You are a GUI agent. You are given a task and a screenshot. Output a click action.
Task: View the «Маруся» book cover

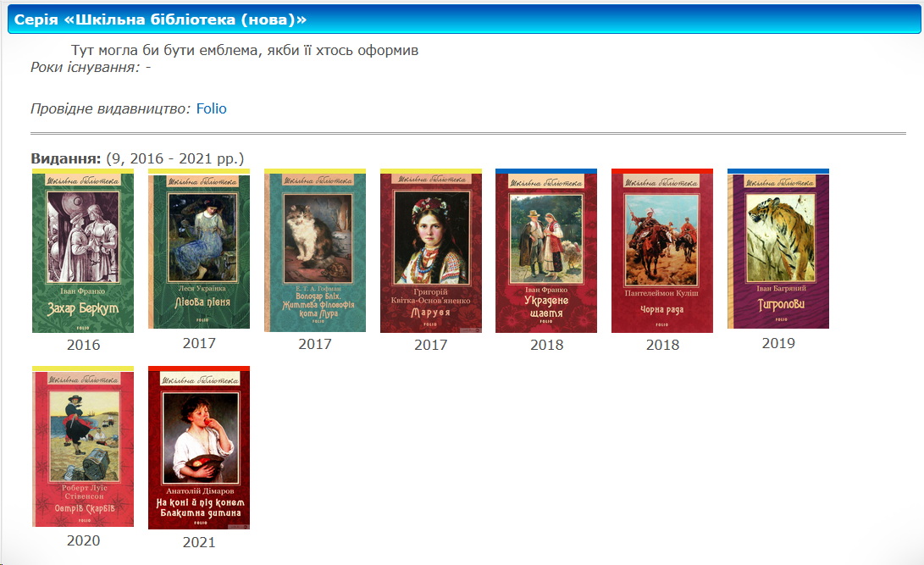click(431, 251)
